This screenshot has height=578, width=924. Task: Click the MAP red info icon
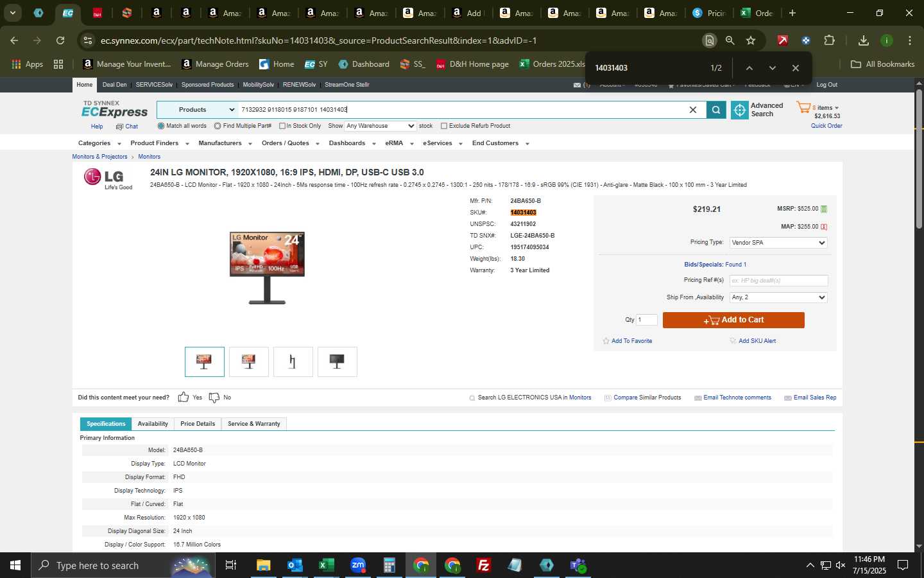(x=824, y=227)
